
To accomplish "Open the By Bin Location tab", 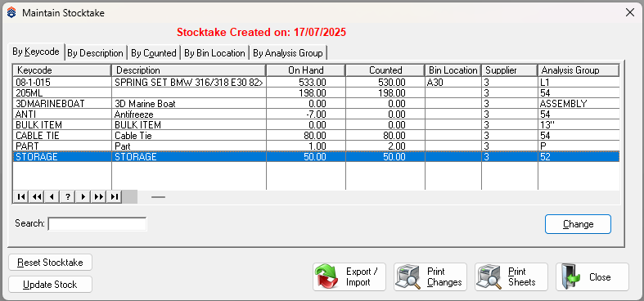I will tap(214, 53).
